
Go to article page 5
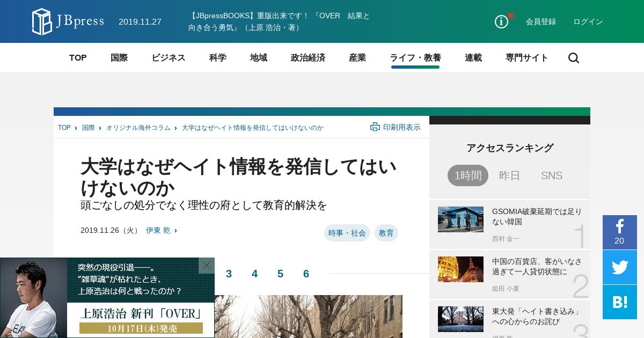[280, 274]
